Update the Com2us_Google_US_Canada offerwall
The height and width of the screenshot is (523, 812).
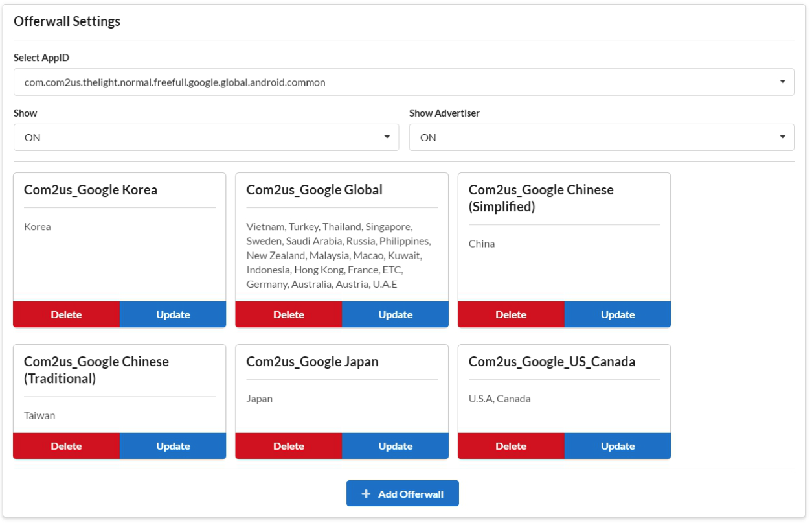618,446
